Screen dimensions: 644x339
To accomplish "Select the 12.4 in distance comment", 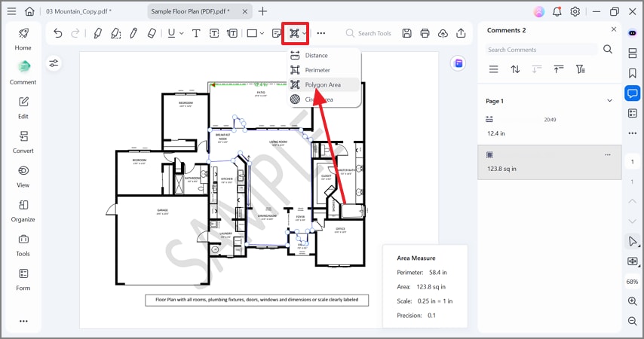I will coord(550,127).
